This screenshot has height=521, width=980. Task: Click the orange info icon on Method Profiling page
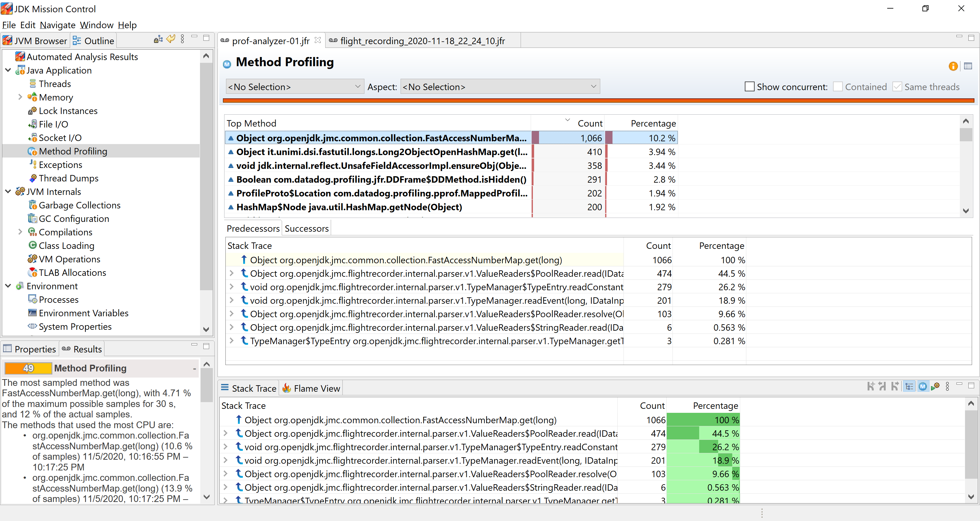click(x=953, y=66)
